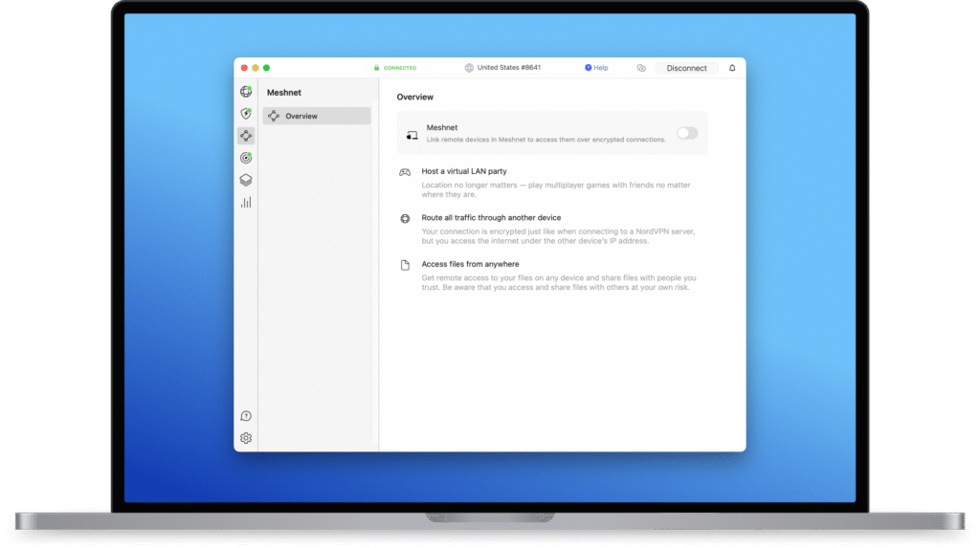Viewport: 980px width, 548px height.
Task: Click the gamepad icon beside virtual LAN party
Action: pos(405,172)
